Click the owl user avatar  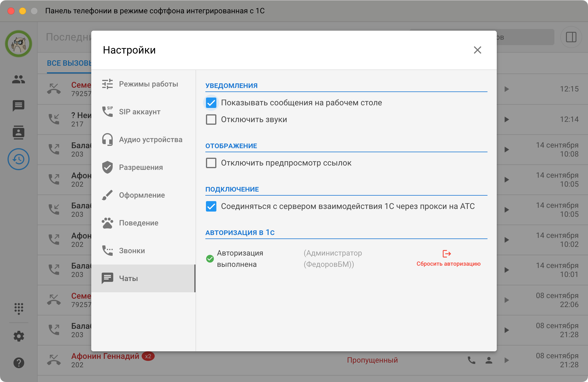point(19,44)
